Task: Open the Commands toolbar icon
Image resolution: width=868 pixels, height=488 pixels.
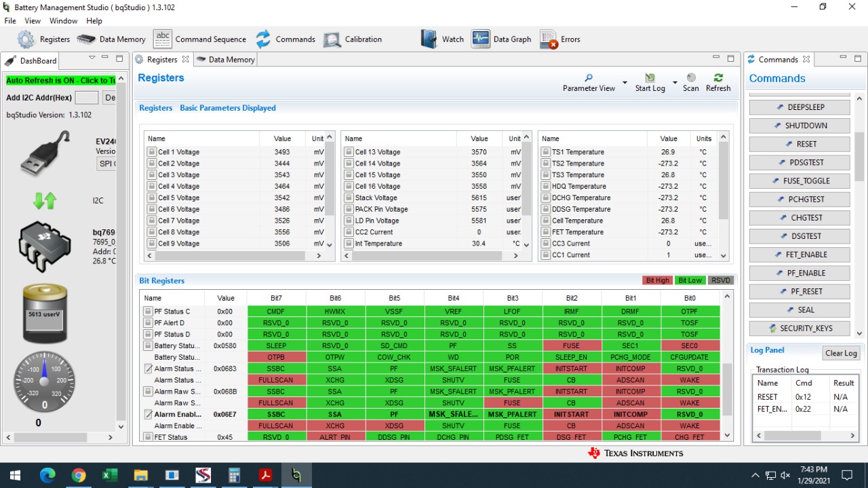Action: pyautogui.click(x=263, y=39)
